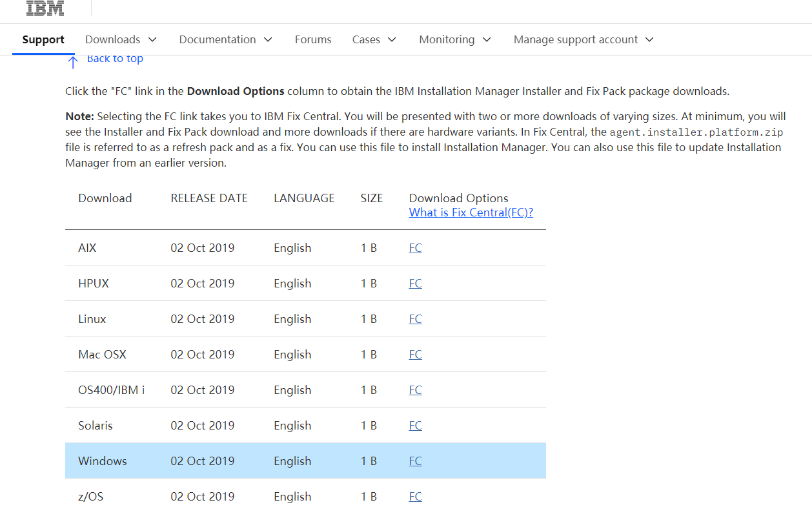The width and height of the screenshot is (812, 529).
Task: Select the z/OS row label
Action: pos(91,497)
